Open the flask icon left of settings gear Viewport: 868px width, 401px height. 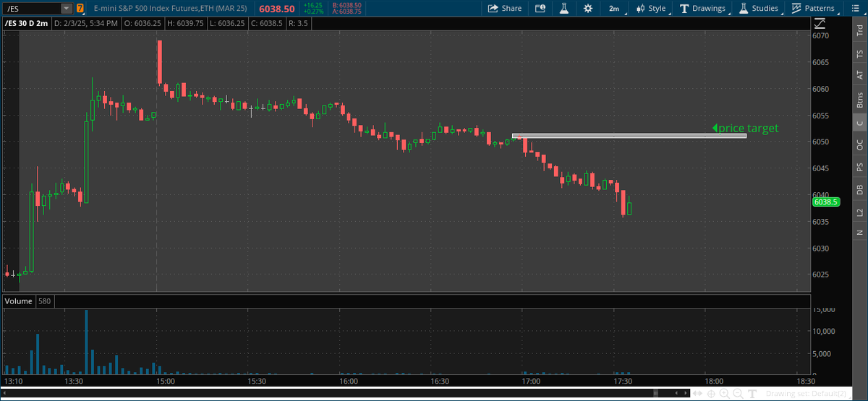coord(564,9)
